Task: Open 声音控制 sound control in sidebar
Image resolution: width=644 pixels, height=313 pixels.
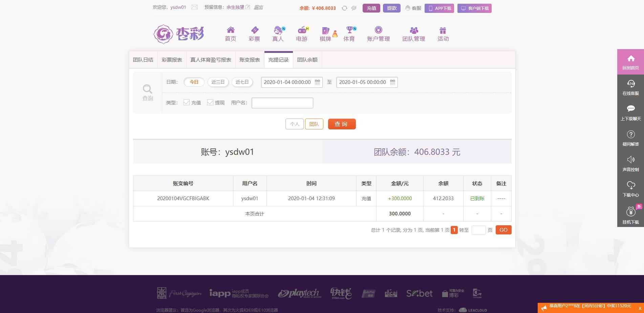Action: [x=630, y=164]
